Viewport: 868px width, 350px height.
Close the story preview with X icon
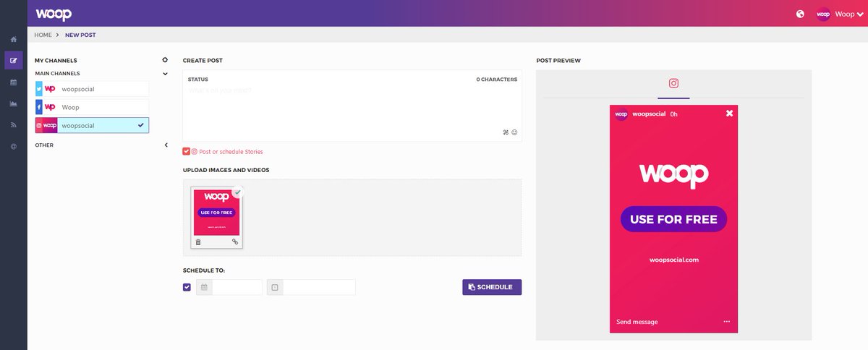pyautogui.click(x=729, y=114)
